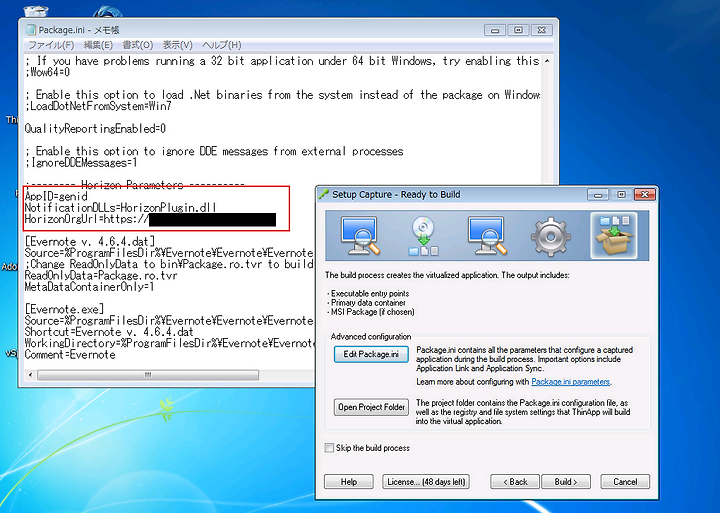Open the ヘルプ(H) menu in Notepad
720x513 pixels.
tap(222, 45)
